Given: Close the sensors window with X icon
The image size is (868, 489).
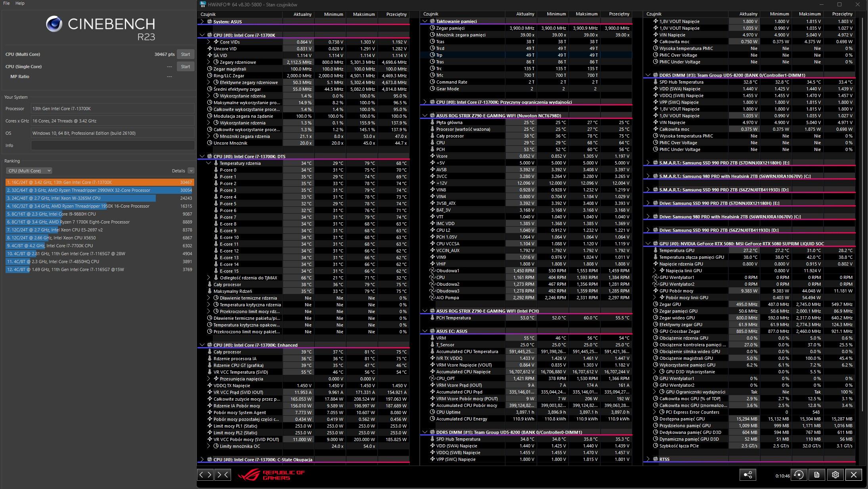Looking at the screenshot, I should [854, 475].
